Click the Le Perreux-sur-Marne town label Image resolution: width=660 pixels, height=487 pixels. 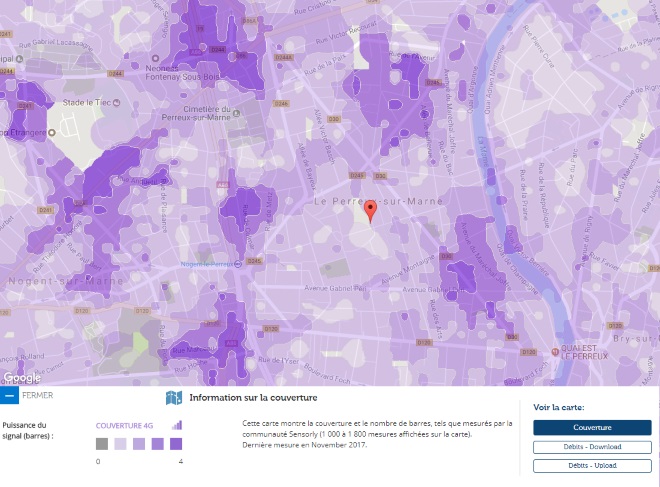378,201
